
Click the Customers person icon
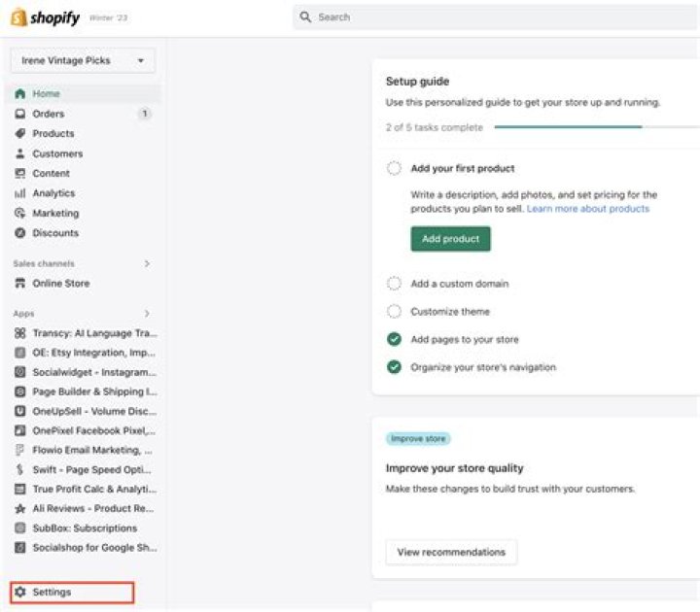coord(20,153)
